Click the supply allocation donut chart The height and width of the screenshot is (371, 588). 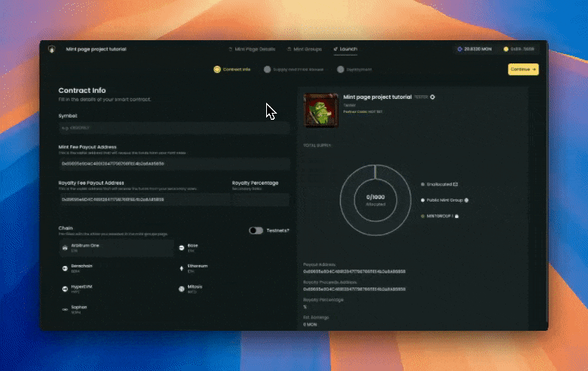point(375,200)
